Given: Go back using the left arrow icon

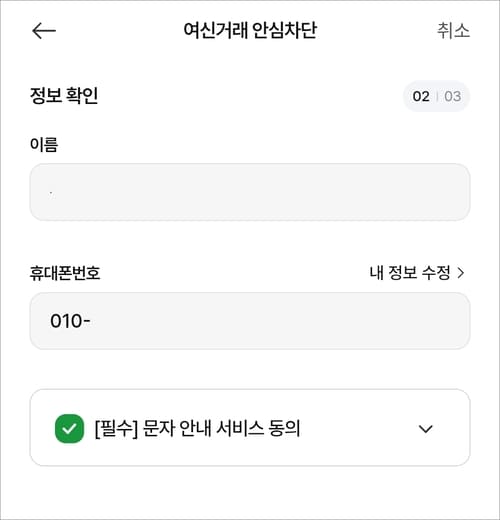Looking at the screenshot, I should [44, 31].
